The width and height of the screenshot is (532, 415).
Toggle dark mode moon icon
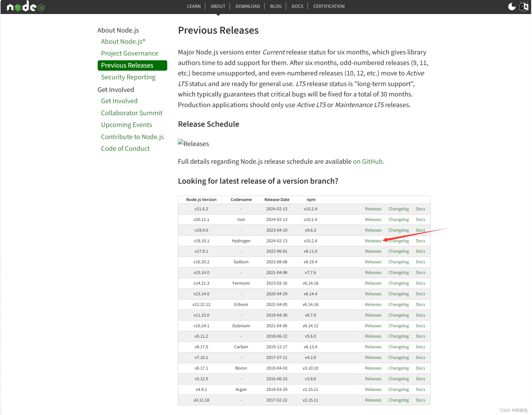(x=512, y=6)
